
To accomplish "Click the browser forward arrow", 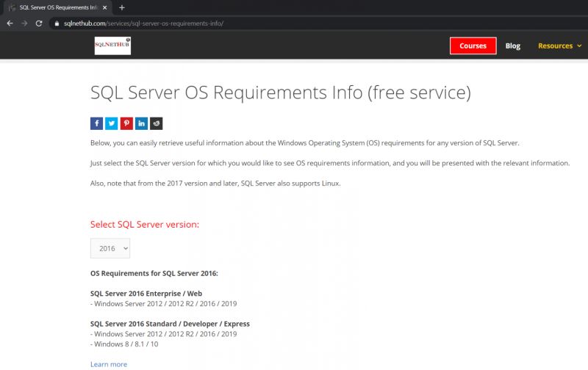I will click(x=24, y=23).
